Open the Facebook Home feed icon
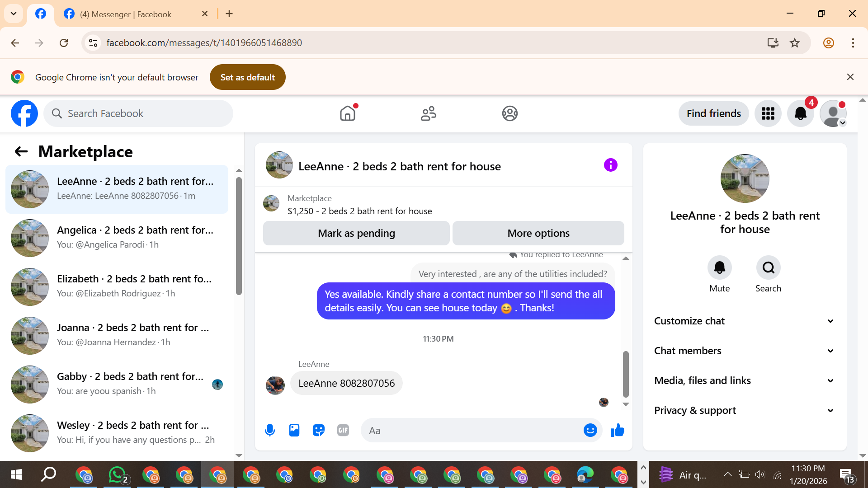Image resolution: width=868 pixels, height=488 pixels. 348,113
